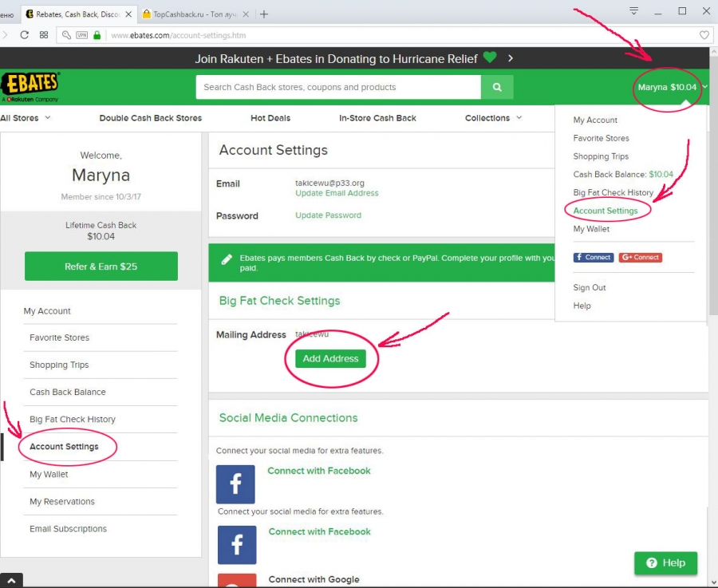Click the second Connect with Facebook link
This screenshot has width=718, height=588.
tap(320, 531)
